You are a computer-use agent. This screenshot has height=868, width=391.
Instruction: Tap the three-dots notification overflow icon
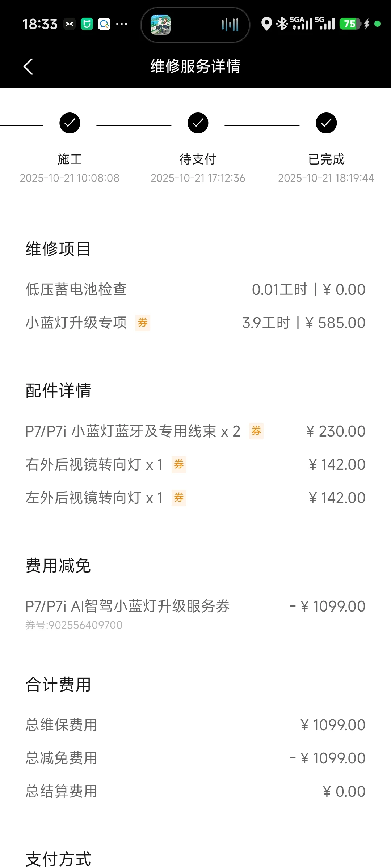122,24
